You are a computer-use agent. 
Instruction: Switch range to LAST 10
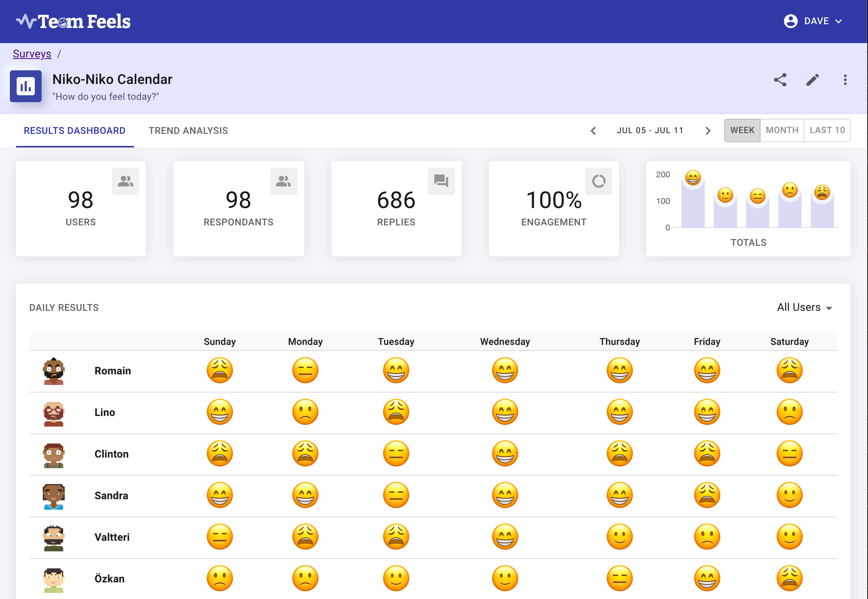(x=827, y=130)
